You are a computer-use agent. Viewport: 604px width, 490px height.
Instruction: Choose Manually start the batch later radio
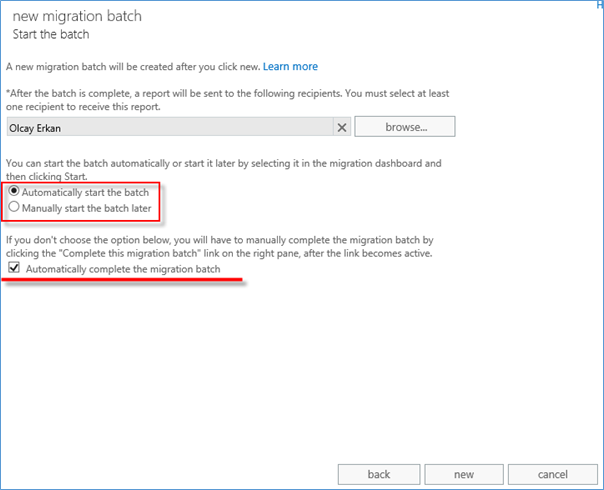14,207
